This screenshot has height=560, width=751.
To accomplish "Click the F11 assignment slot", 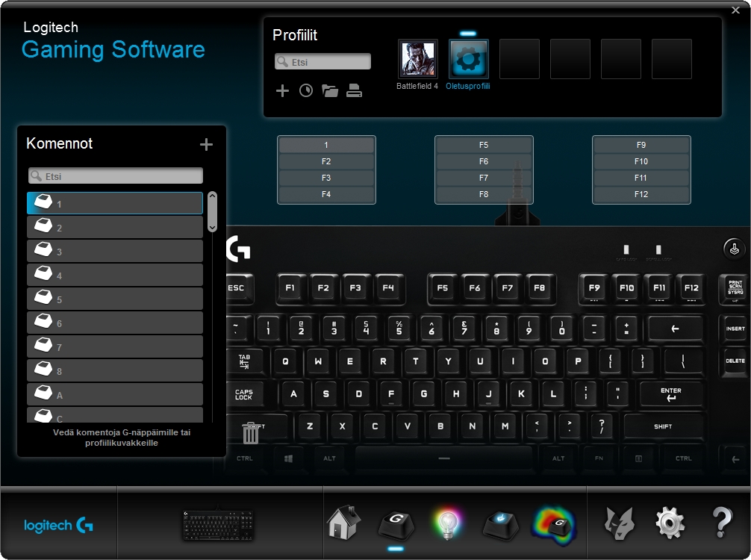I will [641, 178].
